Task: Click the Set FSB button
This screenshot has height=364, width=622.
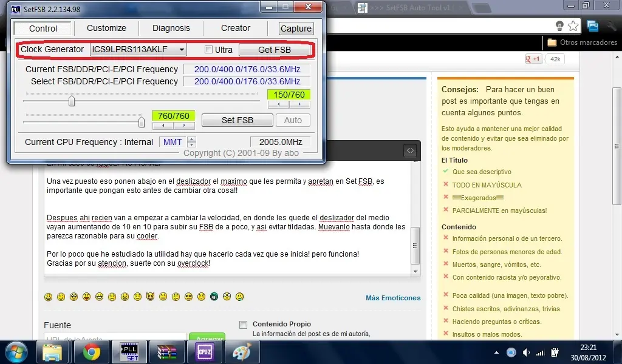Action: click(238, 120)
